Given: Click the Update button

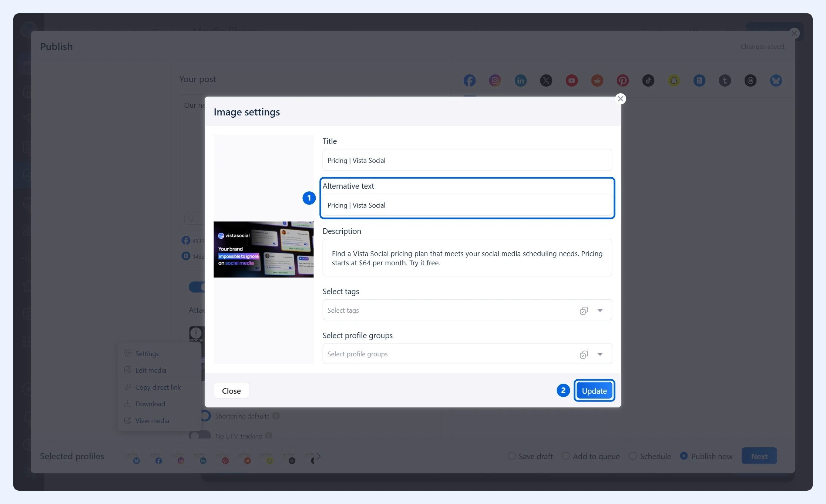Looking at the screenshot, I should (x=594, y=390).
